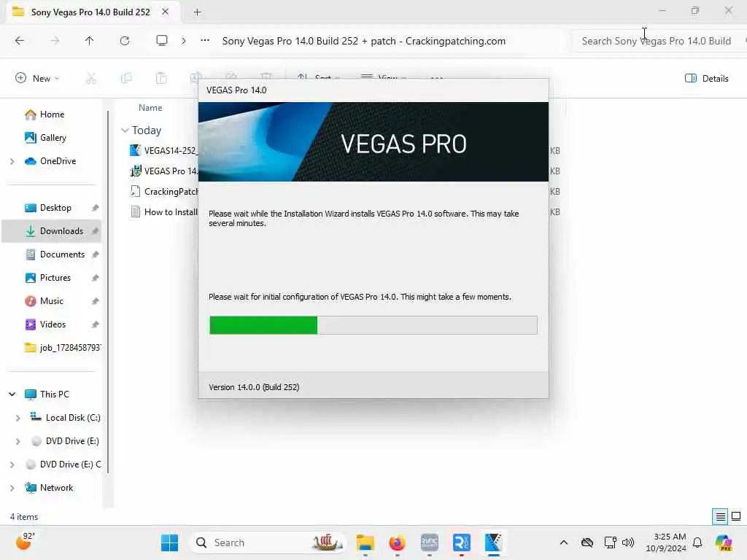
Task: Expand the OneDrive tree node
Action: [x=12, y=161]
